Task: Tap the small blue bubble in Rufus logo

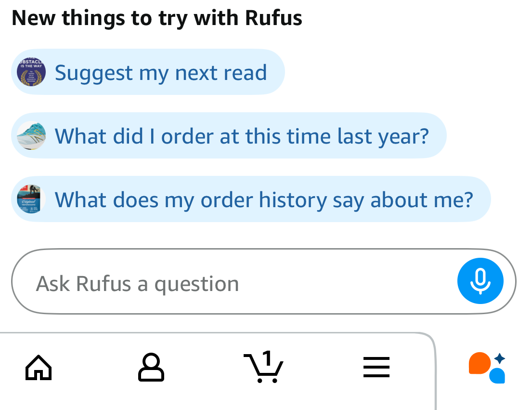Action: pyautogui.click(x=497, y=376)
